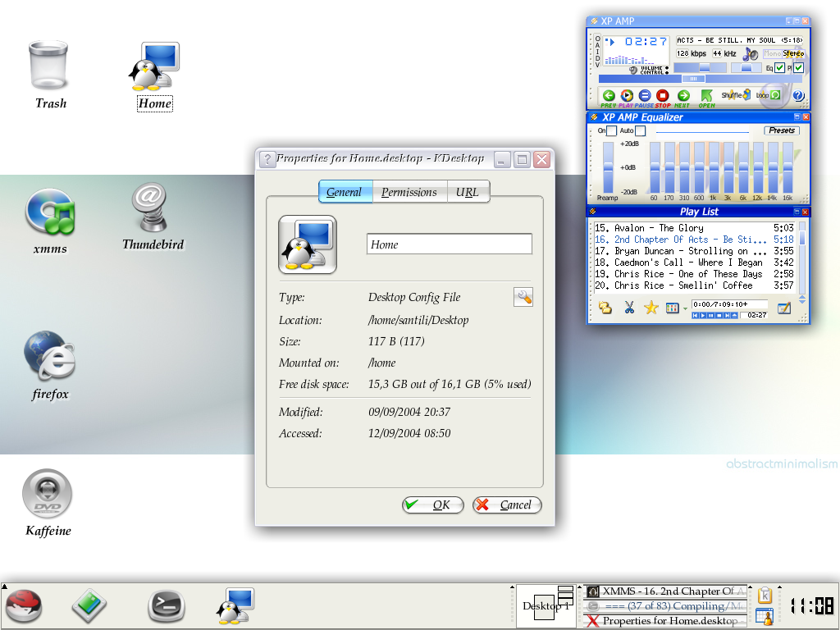Launch the terminal from the bottom panel
The height and width of the screenshot is (630, 840).
167,606
